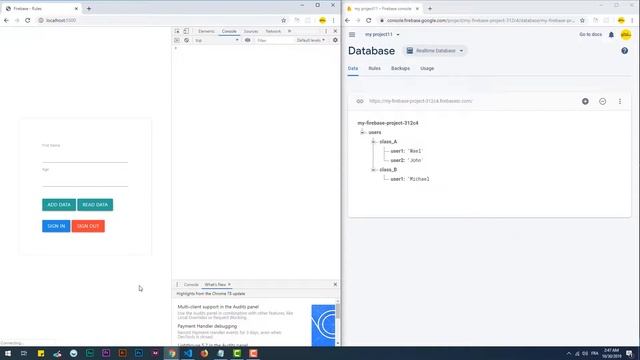640x360 pixels.
Task: Click the ADD DATA button
Action: [x=59, y=204]
